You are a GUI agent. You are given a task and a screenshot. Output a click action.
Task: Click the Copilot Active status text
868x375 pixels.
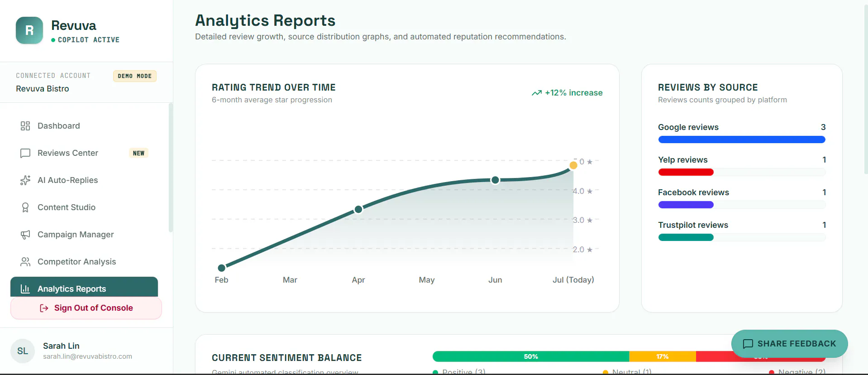pos(89,40)
